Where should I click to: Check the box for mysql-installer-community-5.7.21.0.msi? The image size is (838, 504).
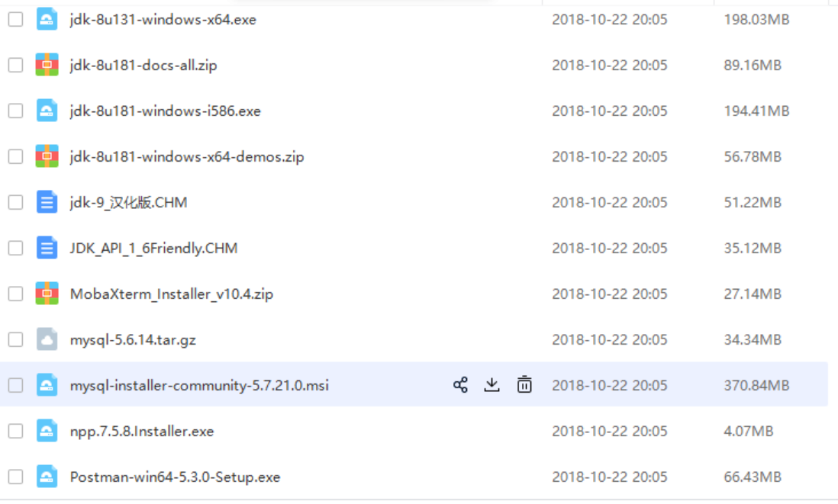pyautogui.click(x=15, y=385)
